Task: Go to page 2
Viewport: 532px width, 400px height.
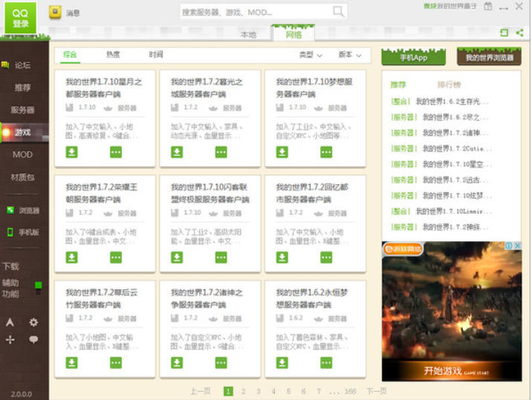Action: tap(243, 392)
